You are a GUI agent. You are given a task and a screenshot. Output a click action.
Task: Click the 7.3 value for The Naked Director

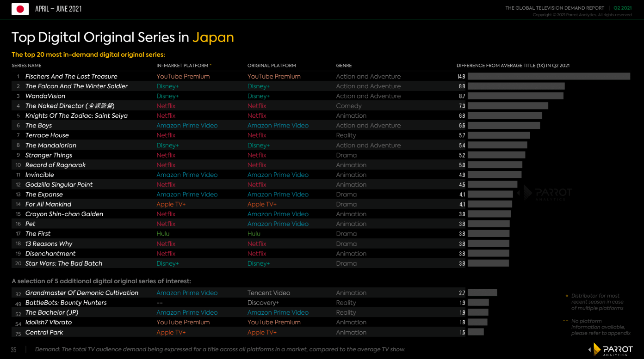(x=462, y=106)
